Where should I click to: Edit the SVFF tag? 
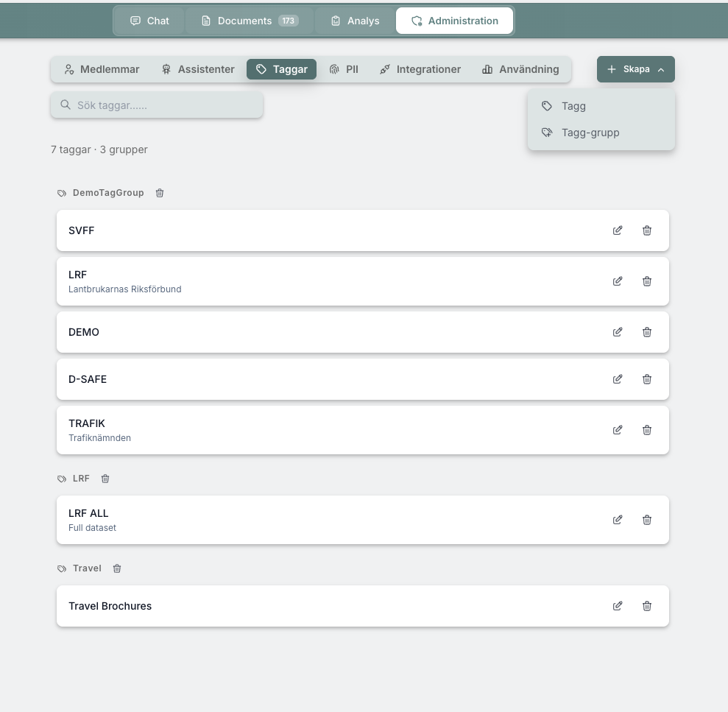pyautogui.click(x=618, y=230)
